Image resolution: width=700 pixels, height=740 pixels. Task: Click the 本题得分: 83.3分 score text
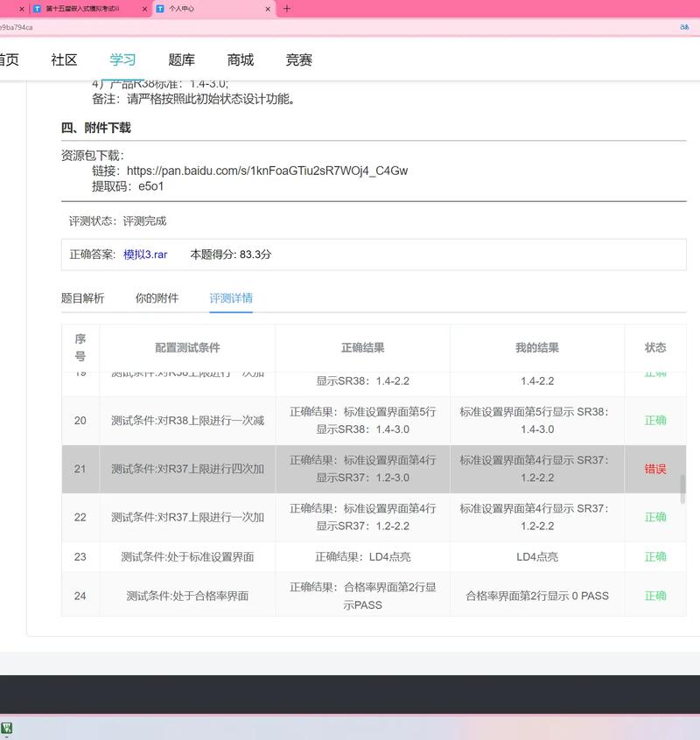point(231,255)
